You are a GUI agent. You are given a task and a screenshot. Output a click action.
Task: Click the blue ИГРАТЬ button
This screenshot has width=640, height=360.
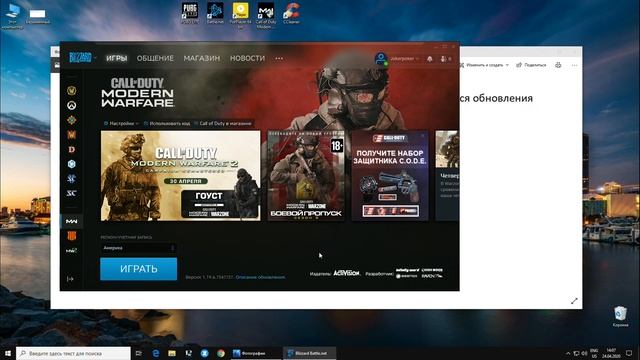(139, 269)
